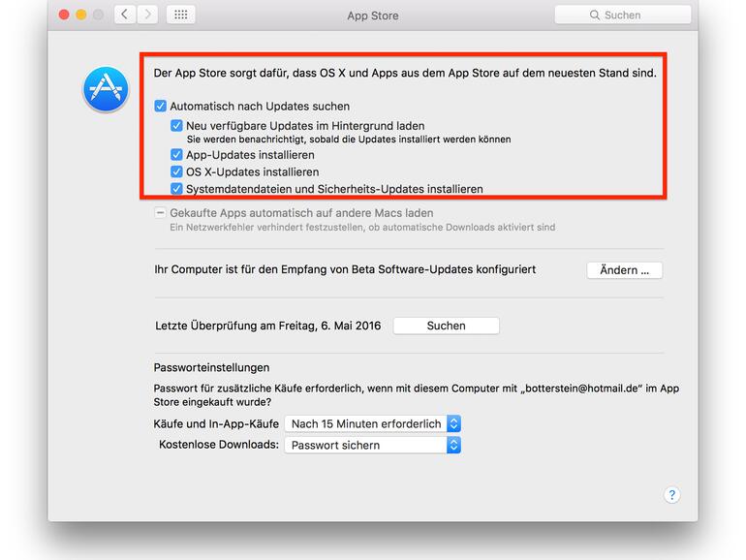Viewport: 746px width, 560px height.
Task: Go forward with the right chevron button
Action: click(147, 15)
